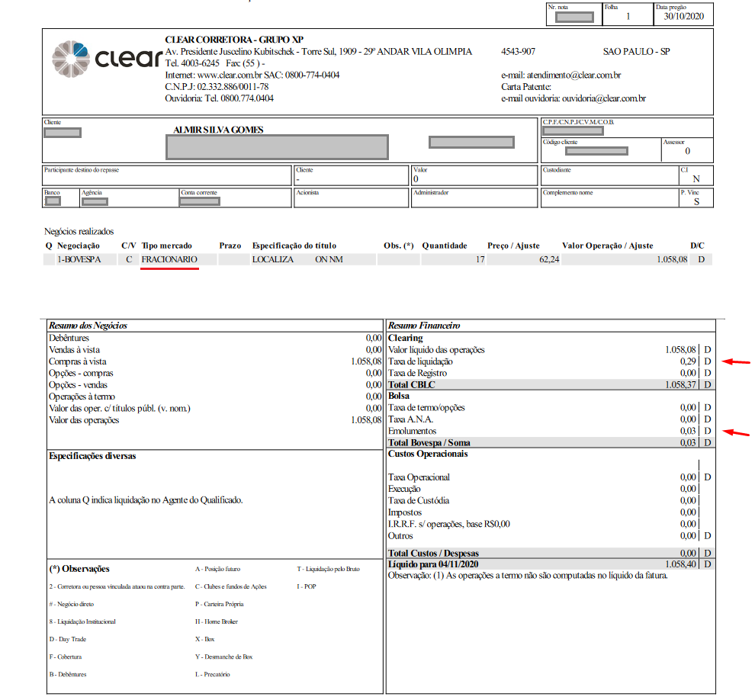Click the 'Acionista' field box
Screen dimensions: 755x700
tap(352, 197)
